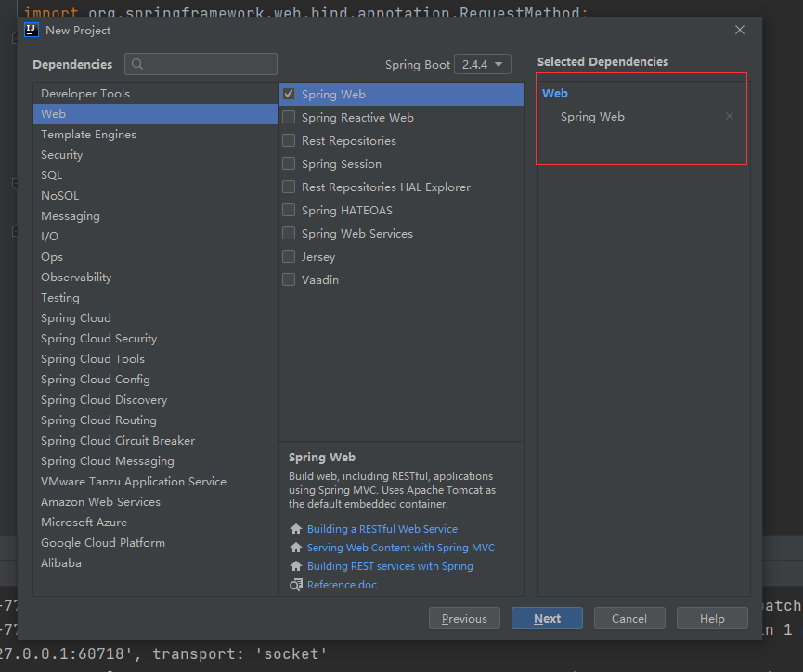The width and height of the screenshot is (803, 672).
Task: Tick the Jersey dependency checkbox
Action: click(x=289, y=256)
